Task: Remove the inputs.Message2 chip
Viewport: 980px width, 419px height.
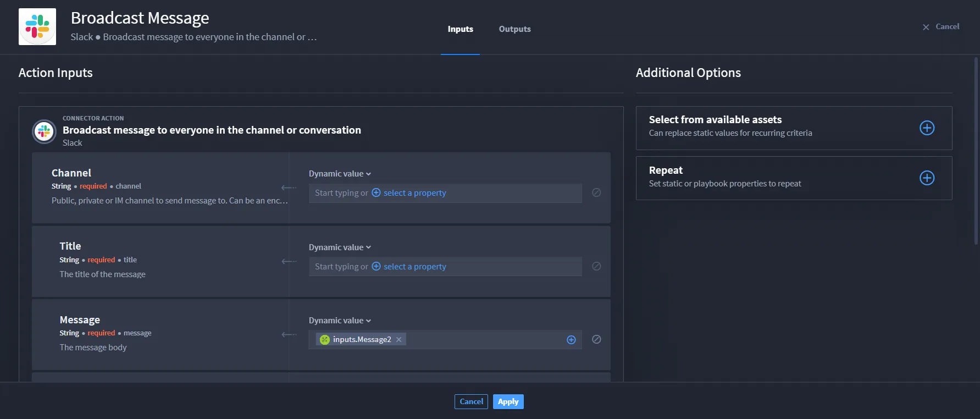Action: tap(399, 339)
